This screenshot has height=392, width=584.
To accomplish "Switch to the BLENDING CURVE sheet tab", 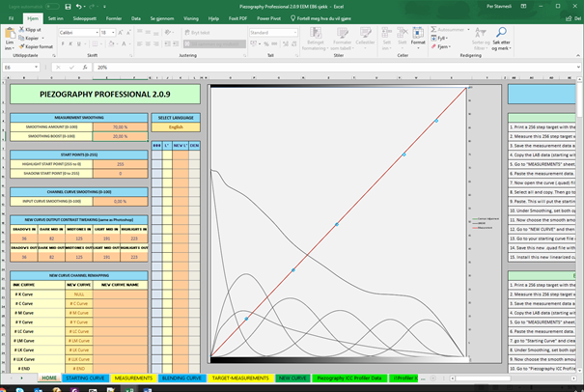I will point(181,378).
